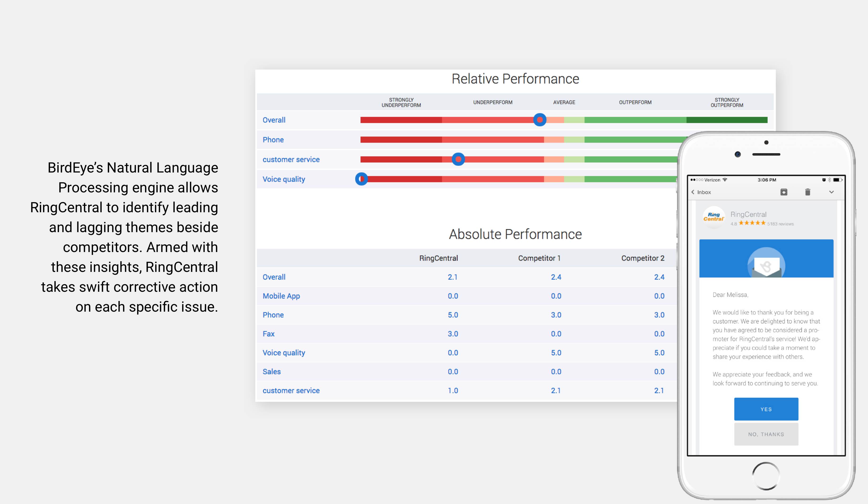
Task: Open the Phone row in Relative Performance
Action: click(x=273, y=140)
